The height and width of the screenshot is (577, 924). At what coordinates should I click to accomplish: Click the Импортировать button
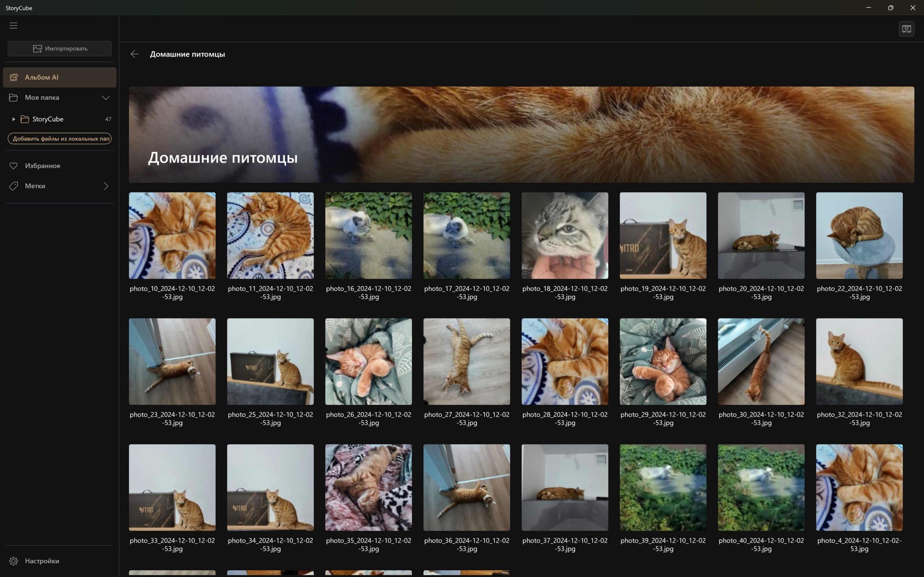point(60,48)
